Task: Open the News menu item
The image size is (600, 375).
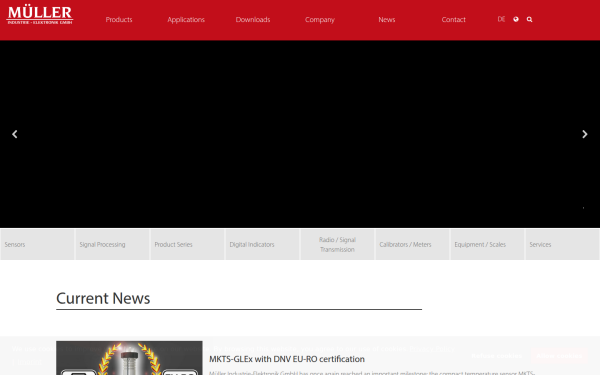Action: tap(387, 20)
